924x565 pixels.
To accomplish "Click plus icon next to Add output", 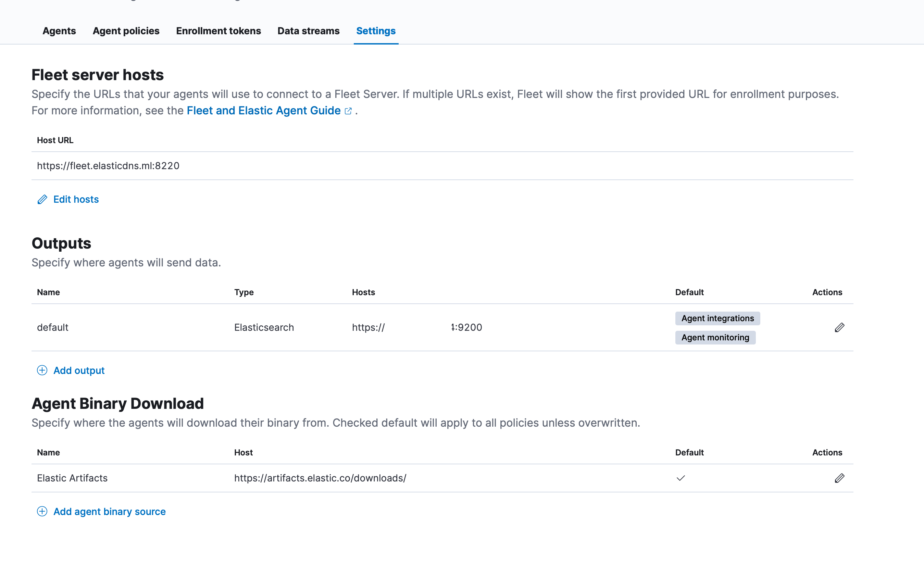I will (42, 371).
